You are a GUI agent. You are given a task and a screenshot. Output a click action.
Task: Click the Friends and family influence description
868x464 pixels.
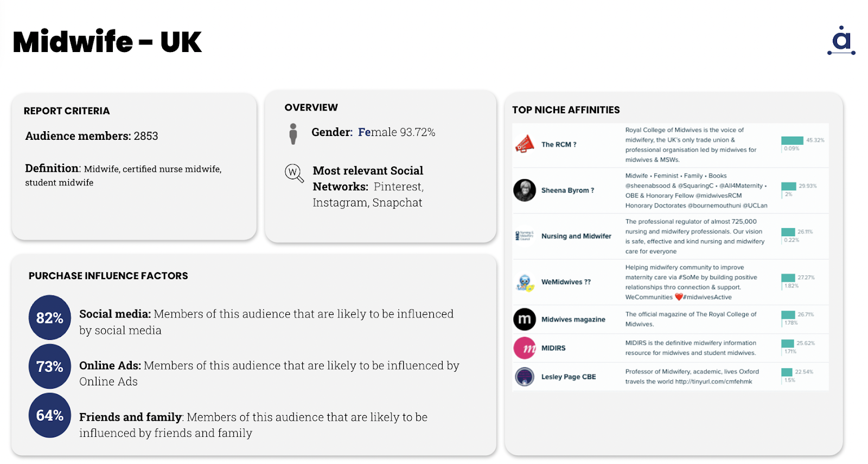[x=253, y=425]
